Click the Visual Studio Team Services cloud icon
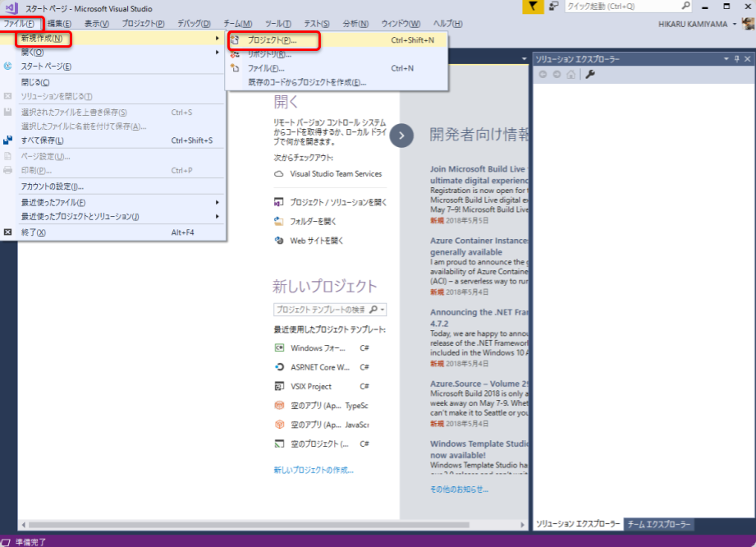Screen dimensions: 756x547 pyautogui.click(x=279, y=173)
